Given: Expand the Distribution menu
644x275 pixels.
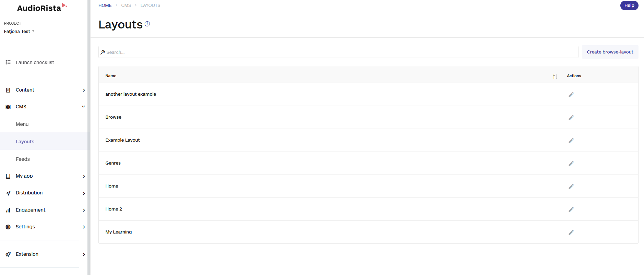Looking at the screenshot, I should [44, 193].
